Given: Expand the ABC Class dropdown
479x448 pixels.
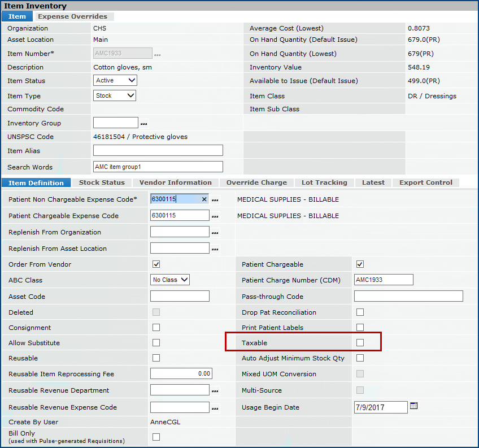Looking at the screenshot, I should pos(170,280).
